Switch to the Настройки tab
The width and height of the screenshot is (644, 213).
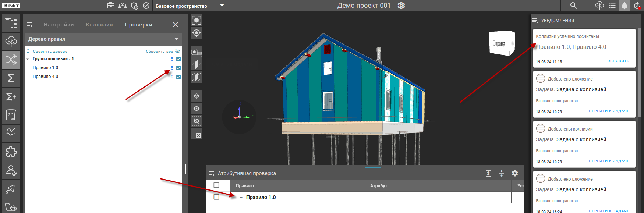[x=59, y=25]
